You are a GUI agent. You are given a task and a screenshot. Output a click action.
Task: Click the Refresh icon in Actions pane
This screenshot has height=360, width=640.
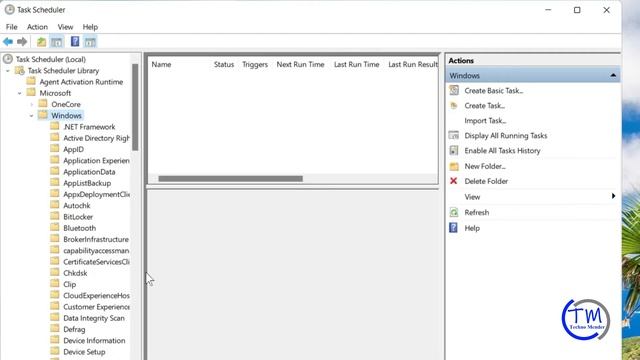point(454,212)
